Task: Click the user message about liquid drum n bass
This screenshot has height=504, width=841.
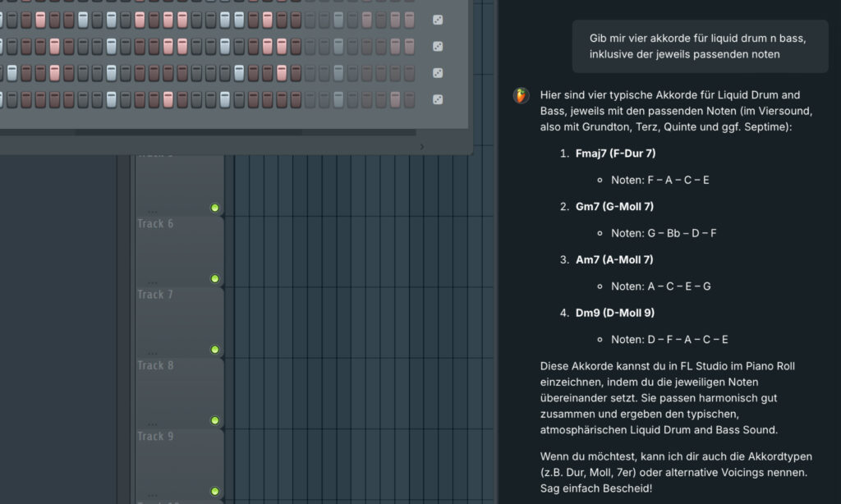Action: pyautogui.click(x=700, y=46)
